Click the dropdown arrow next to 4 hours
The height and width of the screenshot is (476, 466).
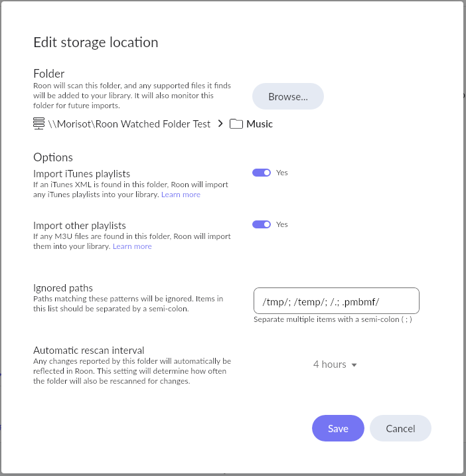click(354, 365)
